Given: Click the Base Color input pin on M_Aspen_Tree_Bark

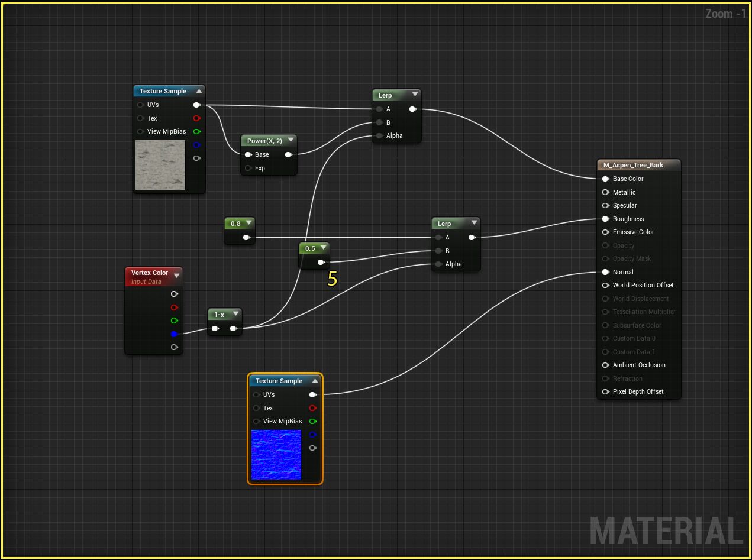Looking at the screenshot, I should pyautogui.click(x=605, y=179).
